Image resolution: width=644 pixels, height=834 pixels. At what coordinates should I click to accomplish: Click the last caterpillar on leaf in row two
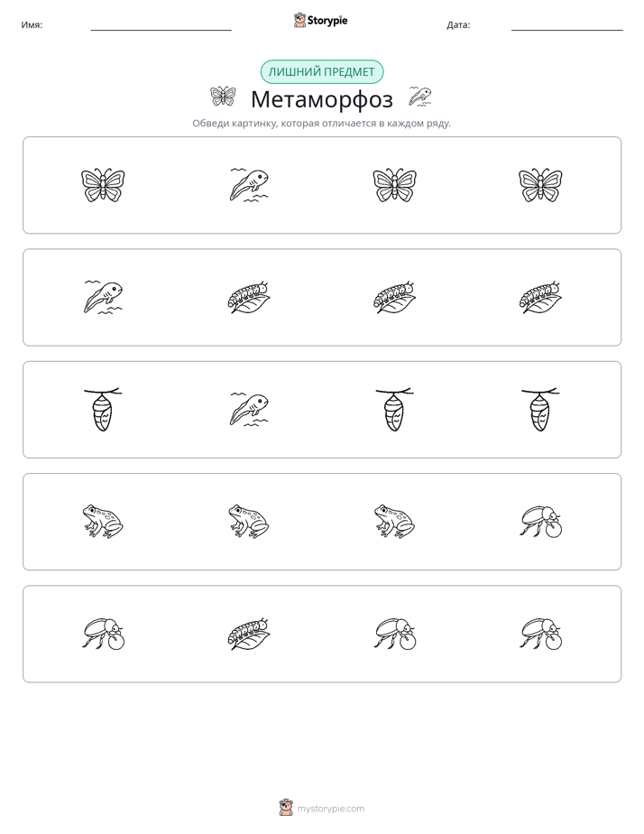click(540, 297)
